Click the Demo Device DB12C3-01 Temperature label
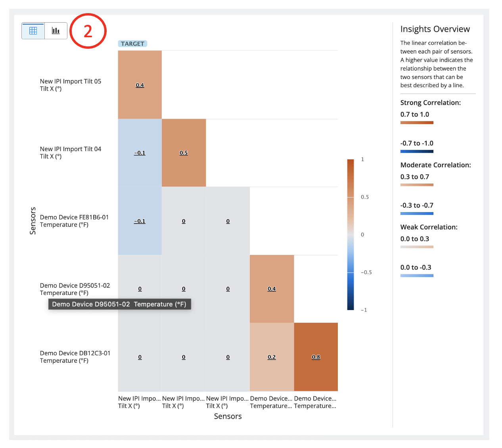This screenshot has height=448, width=502. 75,357
